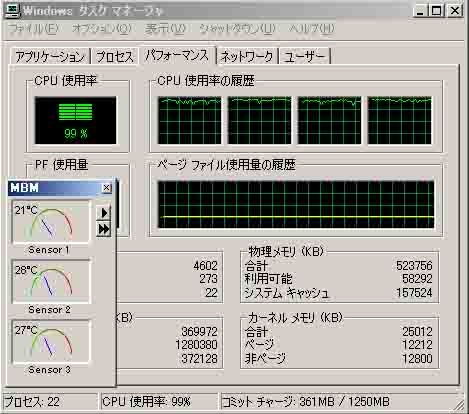Click the physical memory total 523756

point(414,266)
